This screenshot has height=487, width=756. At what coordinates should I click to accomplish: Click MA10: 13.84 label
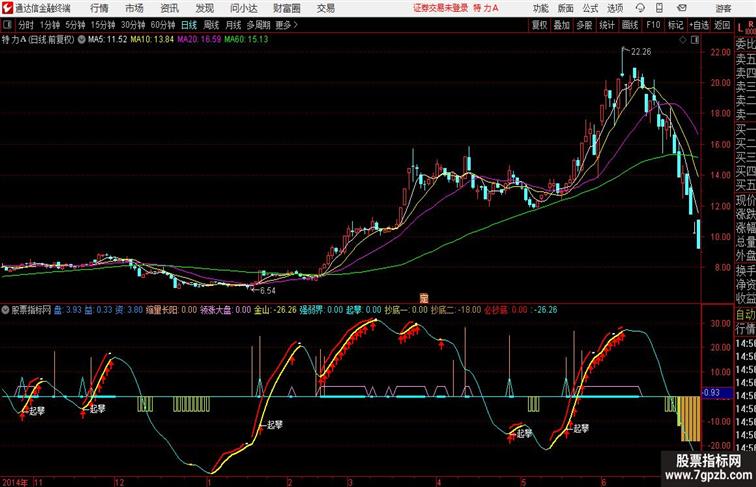point(152,40)
